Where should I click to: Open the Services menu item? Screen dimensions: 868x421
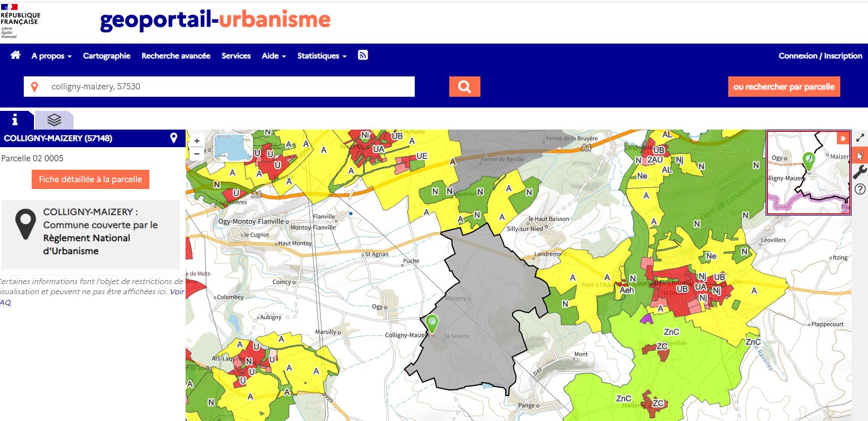pos(236,56)
